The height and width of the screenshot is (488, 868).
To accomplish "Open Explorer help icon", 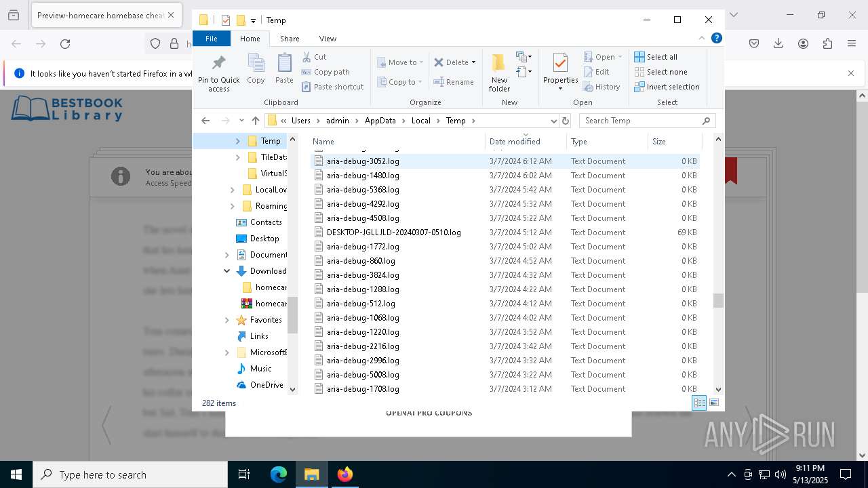I will pos(716,39).
